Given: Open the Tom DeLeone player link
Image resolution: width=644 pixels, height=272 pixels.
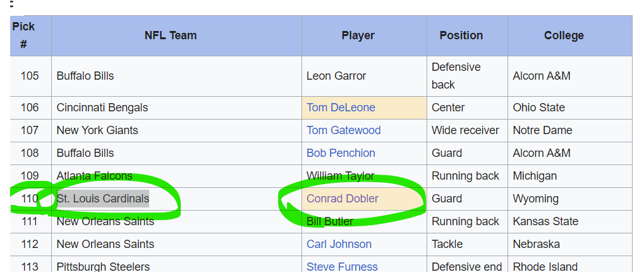Looking at the screenshot, I should click(x=341, y=108).
